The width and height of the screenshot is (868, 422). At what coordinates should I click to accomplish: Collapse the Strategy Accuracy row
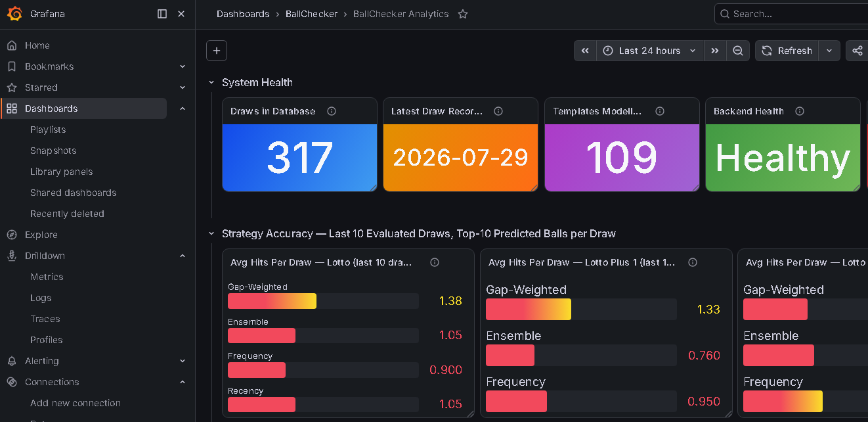[211, 233]
